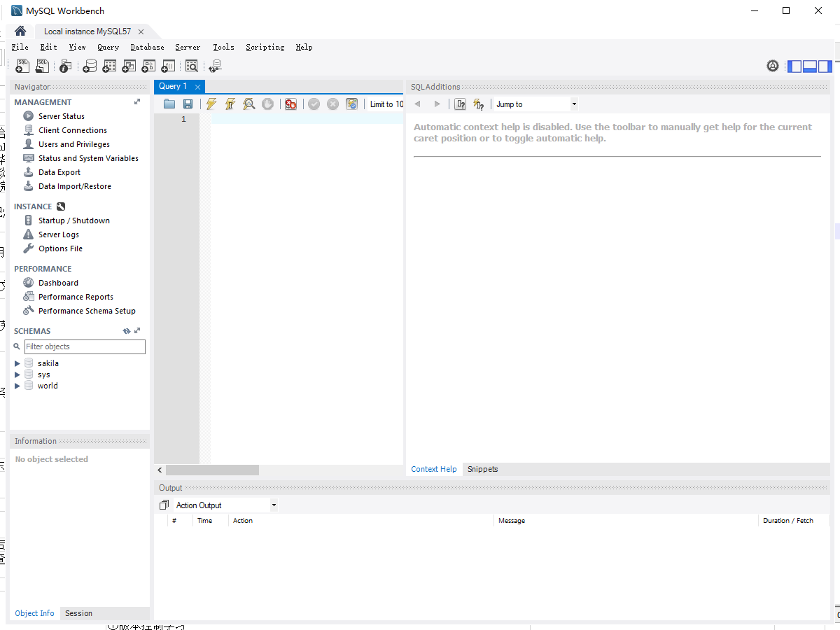
Task: Open the Action Output dropdown
Action: click(225, 505)
